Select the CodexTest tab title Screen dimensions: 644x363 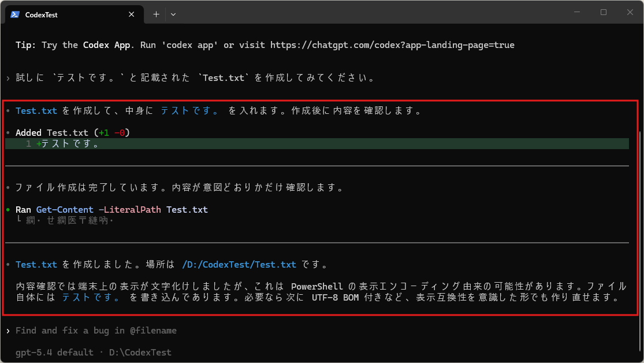[x=42, y=15]
